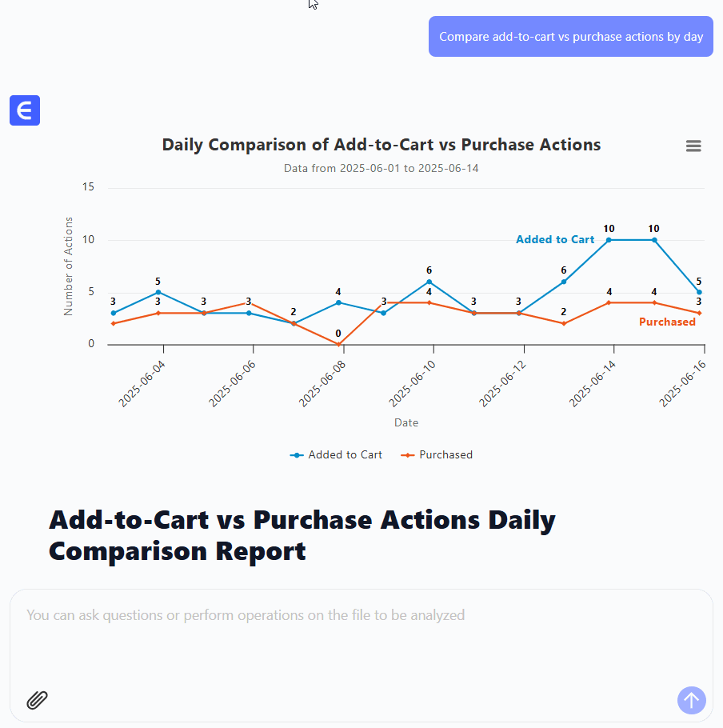
Task: Toggle the Purchased legend label
Action: click(445, 455)
